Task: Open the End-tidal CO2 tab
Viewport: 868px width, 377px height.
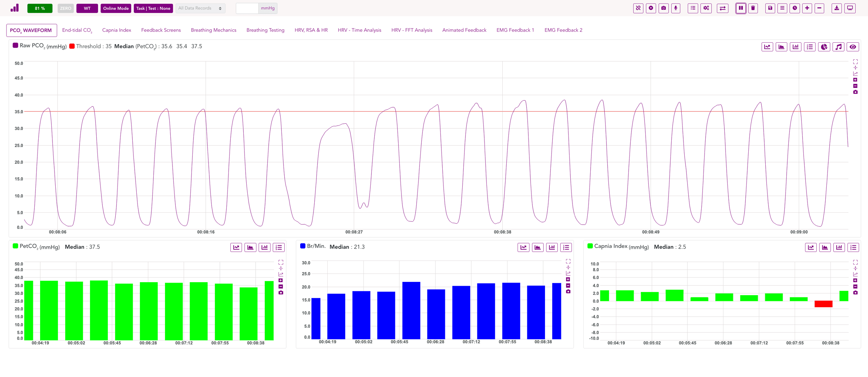Action: [77, 30]
